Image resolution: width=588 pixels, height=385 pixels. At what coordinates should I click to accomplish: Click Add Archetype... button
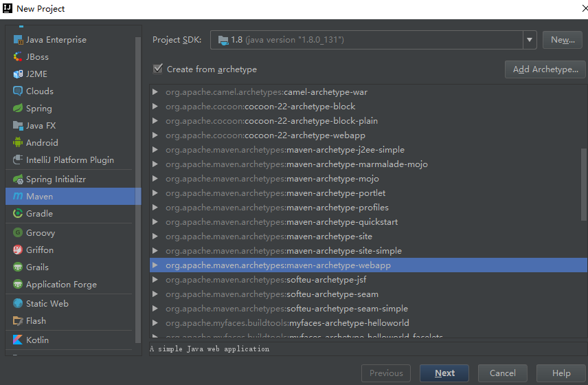coord(545,69)
